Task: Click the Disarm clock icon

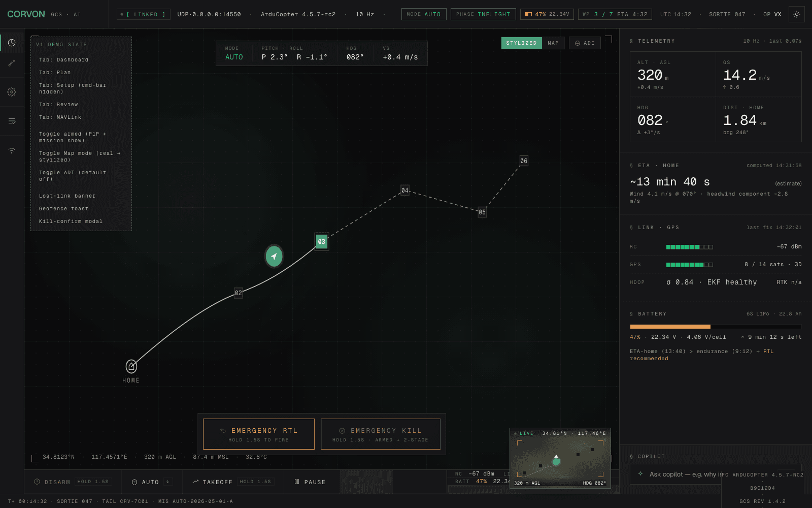Action: [x=37, y=482]
